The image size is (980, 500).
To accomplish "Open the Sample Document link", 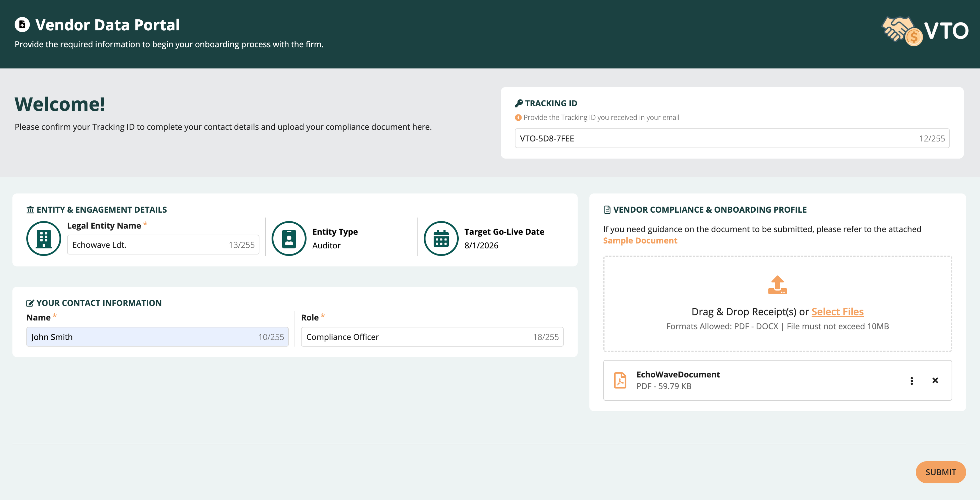I will coord(640,241).
